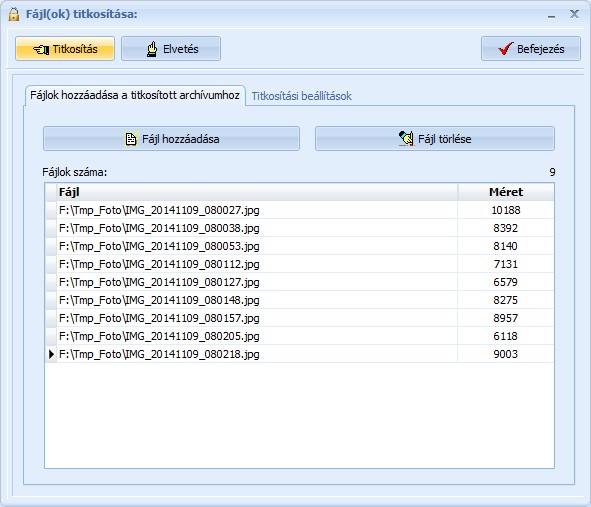Click the hand icon on Elvetés button
This screenshot has width=591, height=507.
click(x=152, y=49)
